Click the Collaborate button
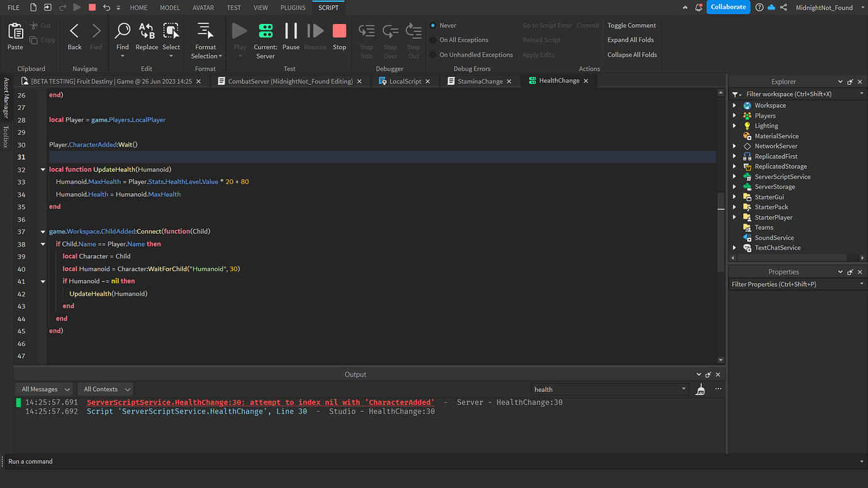Screen dimensions: 868x488 click(x=728, y=7)
